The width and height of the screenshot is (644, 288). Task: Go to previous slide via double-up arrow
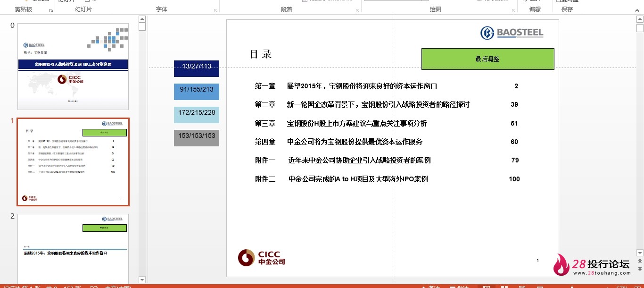pyautogui.click(x=640, y=261)
